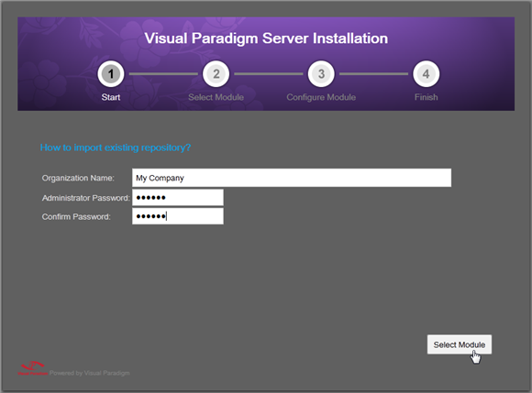Click step 2 Select Module circle
532x393 pixels.
[216, 74]
